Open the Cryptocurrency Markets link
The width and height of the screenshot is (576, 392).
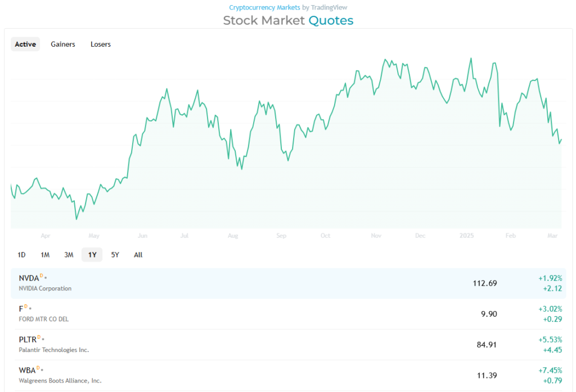click(x=264, y=7)
